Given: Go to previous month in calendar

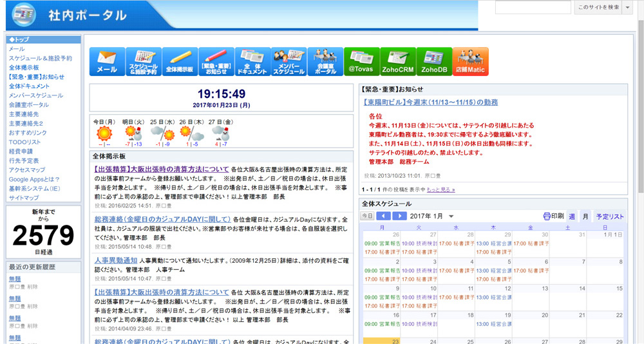Looking at the screenshot, I should [383, 216].
